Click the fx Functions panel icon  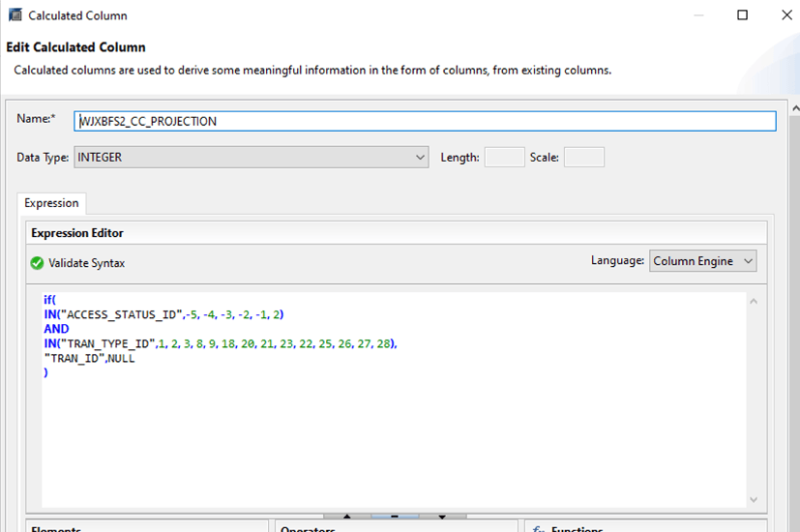tap(540, 529)
